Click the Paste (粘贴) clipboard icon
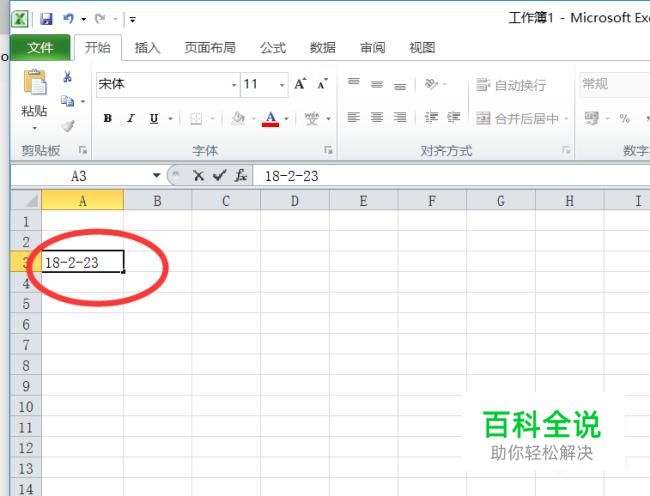This screenshot has width=650, height=496. [x=34, y=82]
